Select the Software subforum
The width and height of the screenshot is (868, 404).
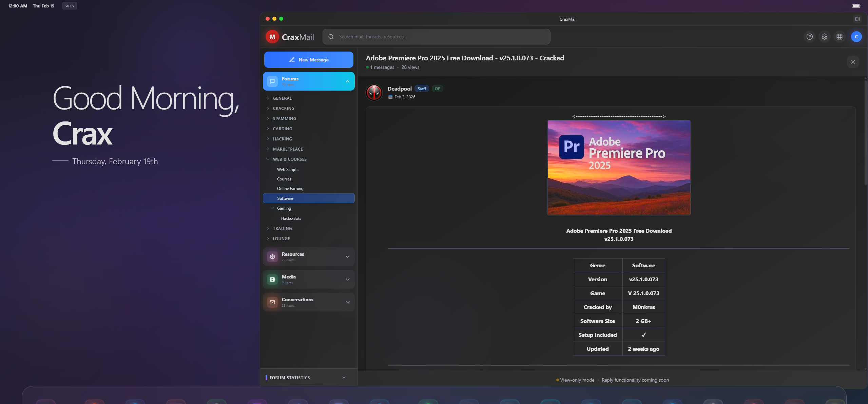309,198
